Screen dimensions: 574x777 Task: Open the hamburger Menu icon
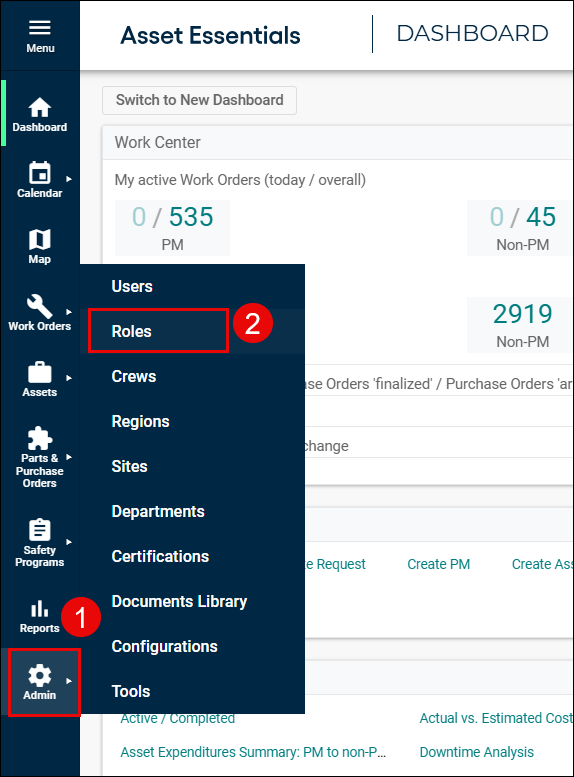click(40, 28)
